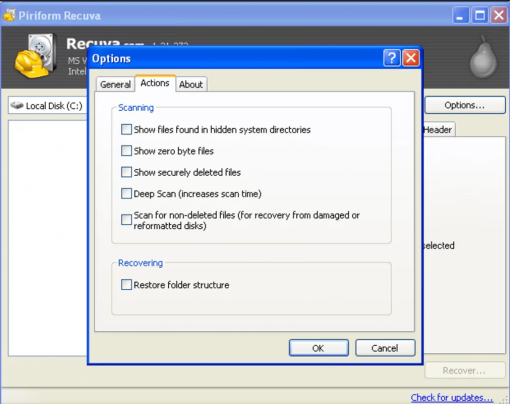The height and width of the screenshot is (404, 510).
Task: Close the Options dialog with red X
Action: click(x=411, y=58)
